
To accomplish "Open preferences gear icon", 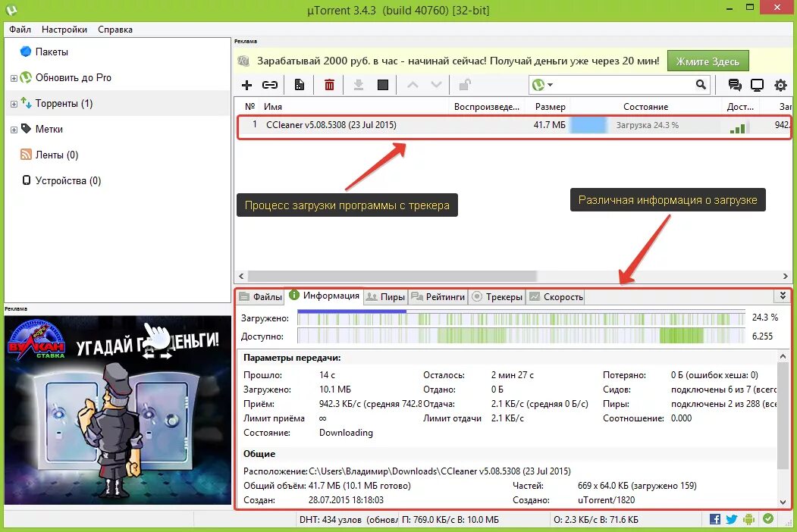I will 780,85.
